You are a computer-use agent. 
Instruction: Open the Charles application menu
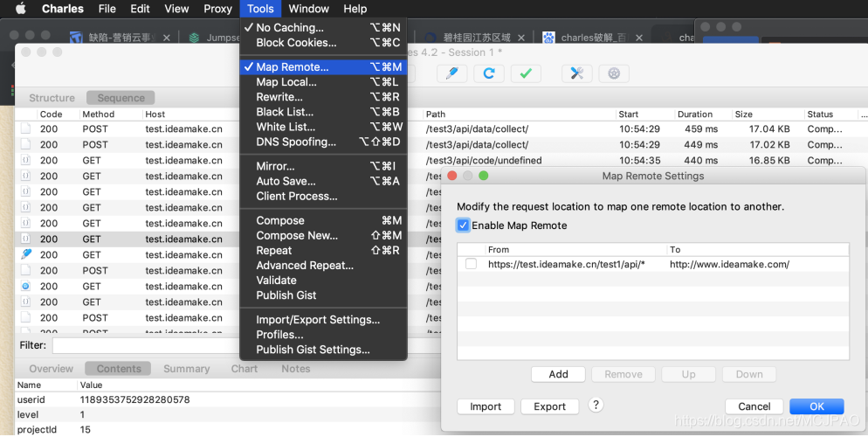pyautogui.click(x=63, y=9)
